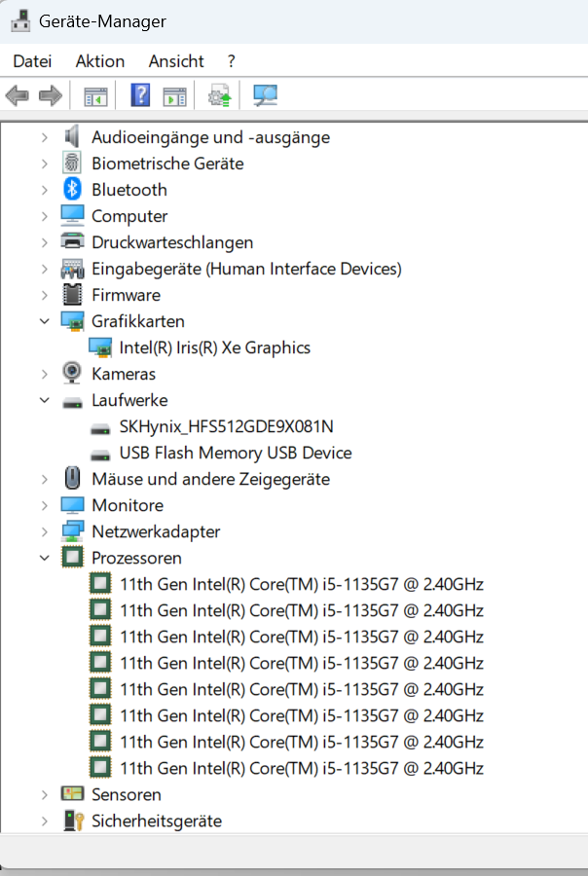Click the mouse icon for Zeigegeräte
The width and height of the screenshot is (588, 876).
point(72,478)
